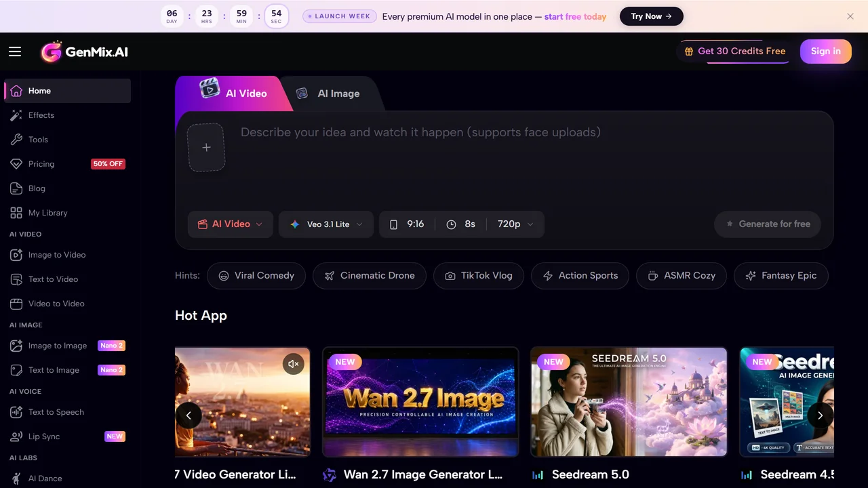Click the Pricing diamond icon
Viewport: 868px width, 488px height.
point(16,164)
